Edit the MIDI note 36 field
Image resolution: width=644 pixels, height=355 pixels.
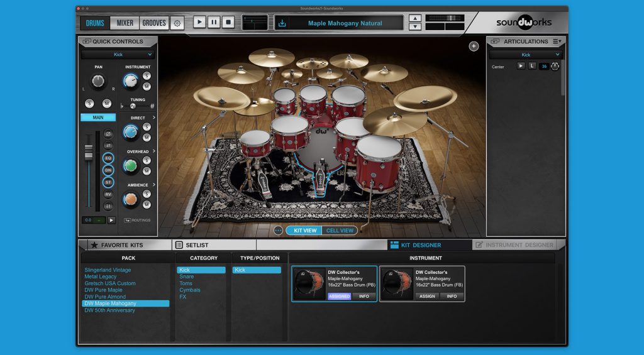click(x=544, y=67)
